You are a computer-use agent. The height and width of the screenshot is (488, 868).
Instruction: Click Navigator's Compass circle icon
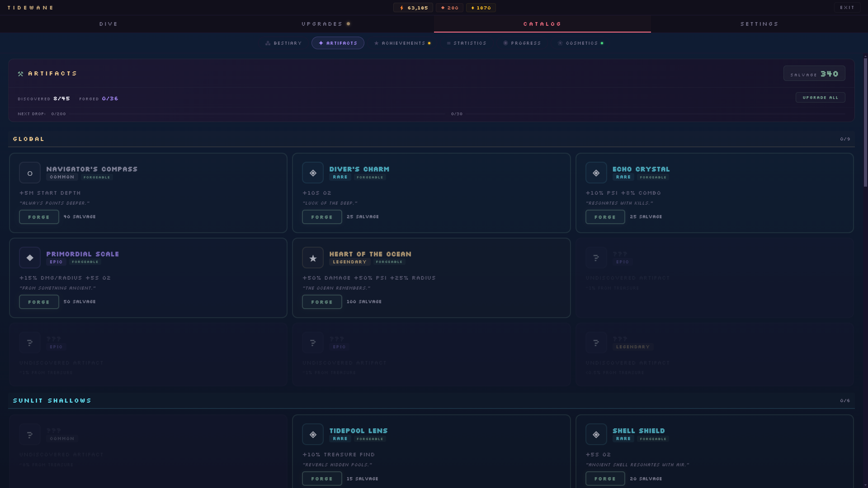30,173
